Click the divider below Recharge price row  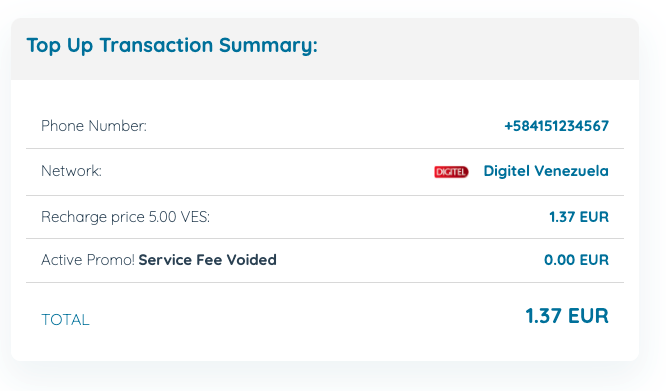pos(325,239)
